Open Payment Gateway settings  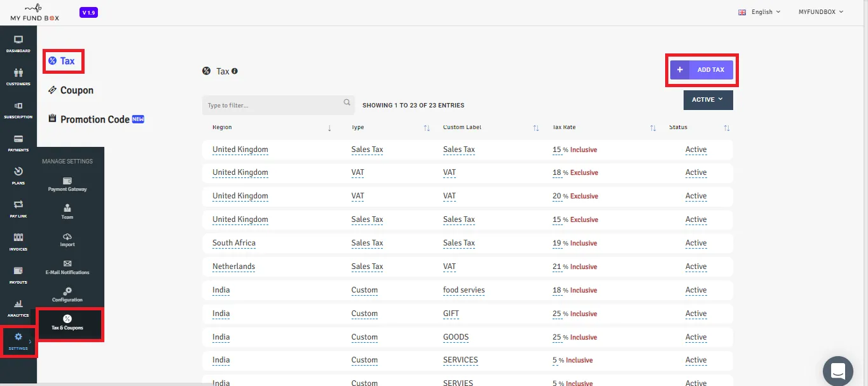click(x=67, y=184)
